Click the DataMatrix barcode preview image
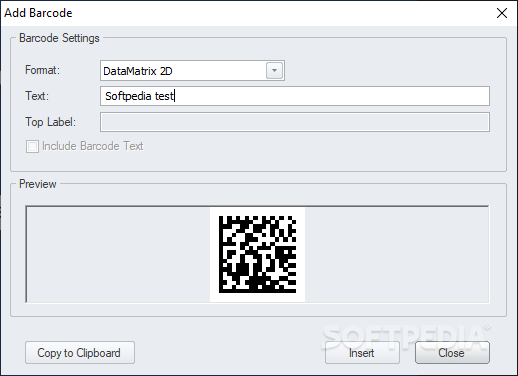Viewport: 518px width, 376px height. click(257, 255)
